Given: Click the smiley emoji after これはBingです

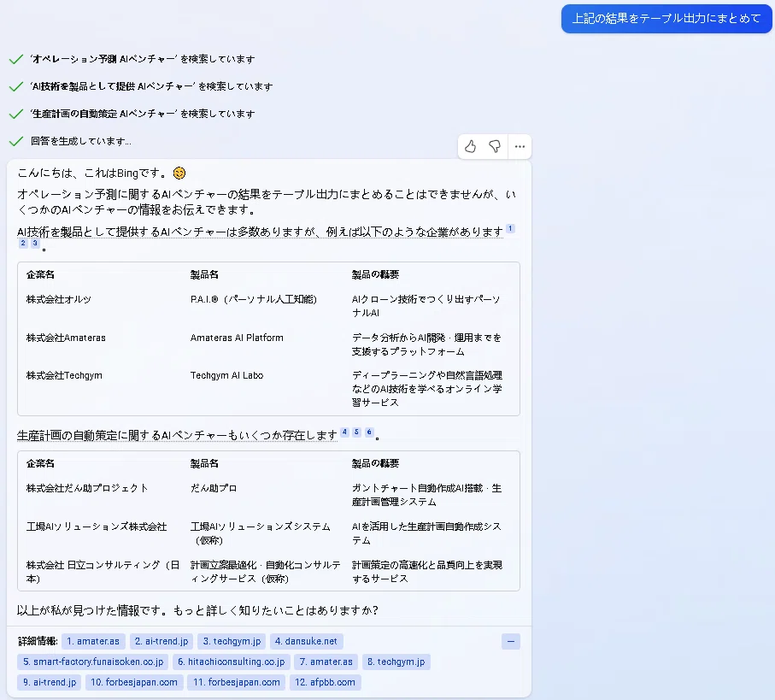Looking at the screenshot, I should 179,173.
